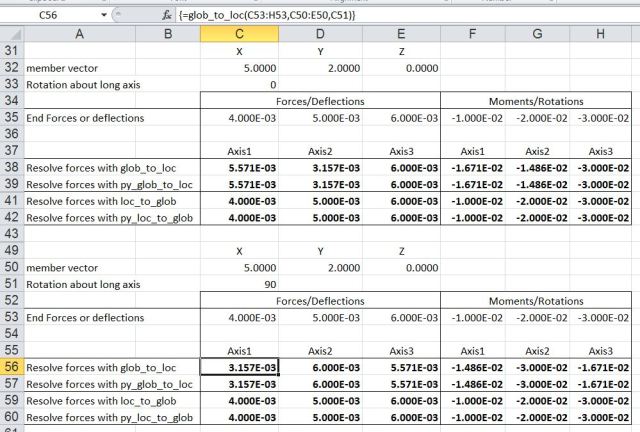Click member vector X value 5.0000 in row 32

tap(239, 68)
